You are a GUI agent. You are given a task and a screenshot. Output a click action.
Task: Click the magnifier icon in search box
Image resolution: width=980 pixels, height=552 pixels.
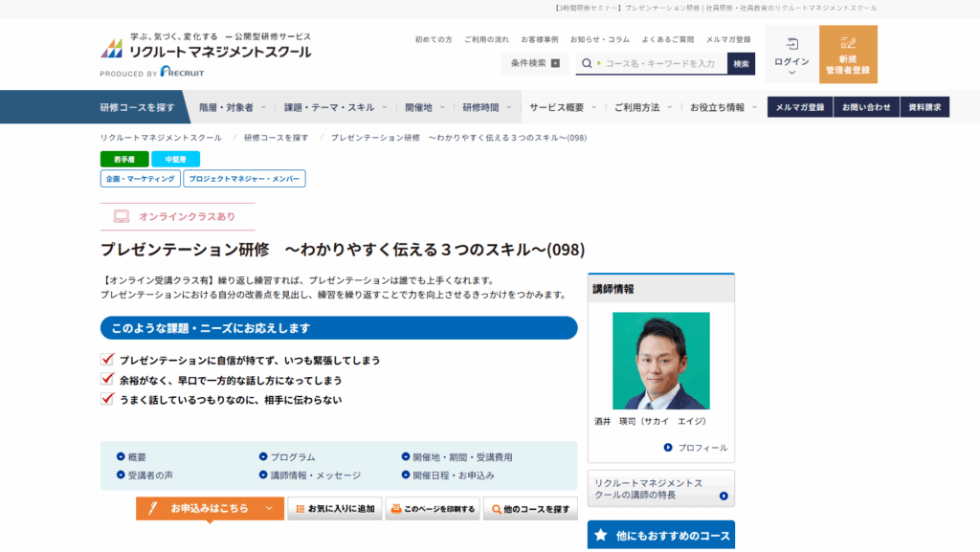click(x=587, y=63)
